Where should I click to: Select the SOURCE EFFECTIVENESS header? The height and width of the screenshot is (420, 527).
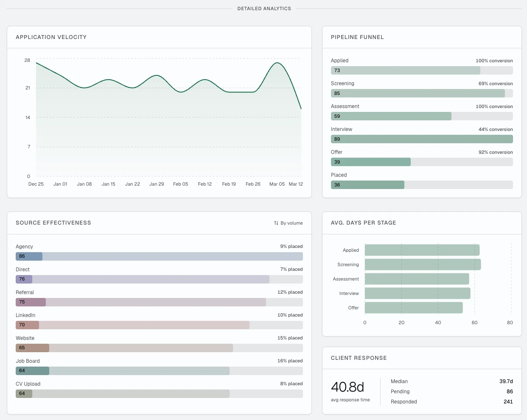coord(53,223)
